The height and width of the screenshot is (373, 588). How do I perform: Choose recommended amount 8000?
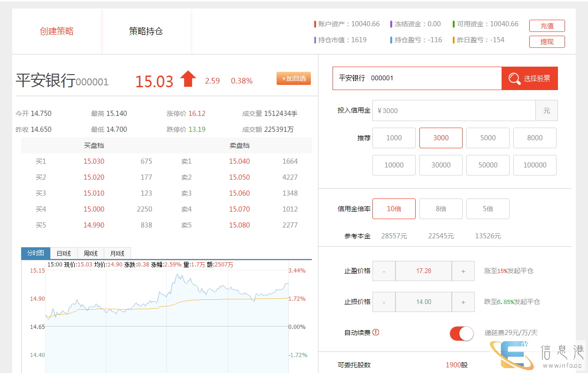[x=535, y=138]
